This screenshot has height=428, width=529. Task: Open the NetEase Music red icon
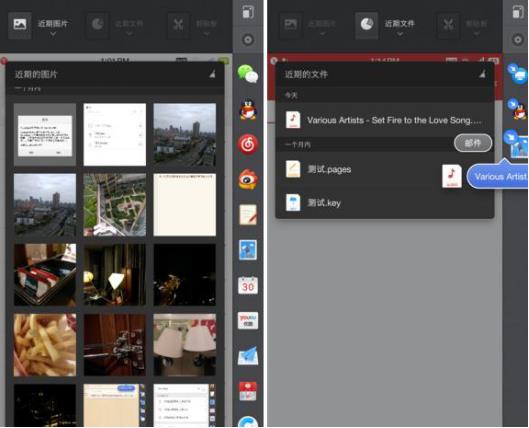pos(248,144)
